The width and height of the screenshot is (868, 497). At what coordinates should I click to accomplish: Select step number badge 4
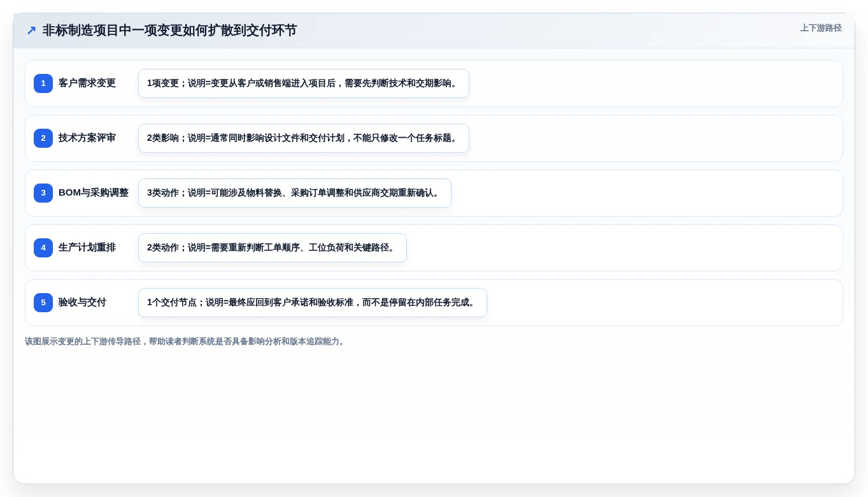(43, 248)
